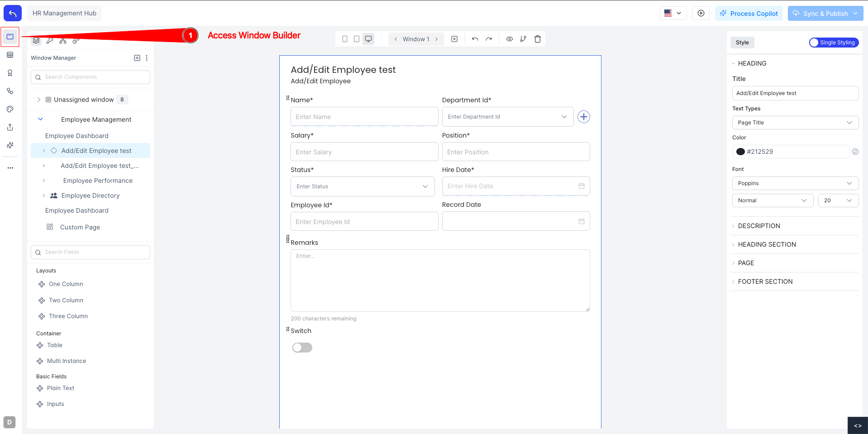Image resolution: width=868 pixels, height=434 pixels.
Task: Click the redo arrow in canvas toolbar
Action: click(x=489, y=39)
